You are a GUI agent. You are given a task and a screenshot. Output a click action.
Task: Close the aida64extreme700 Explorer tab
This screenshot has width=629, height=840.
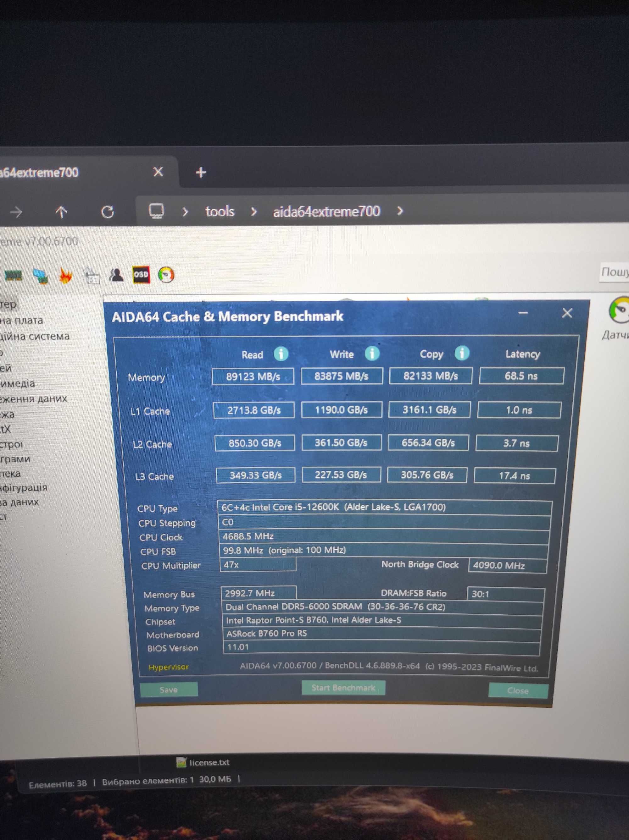(x=158, y=172)
